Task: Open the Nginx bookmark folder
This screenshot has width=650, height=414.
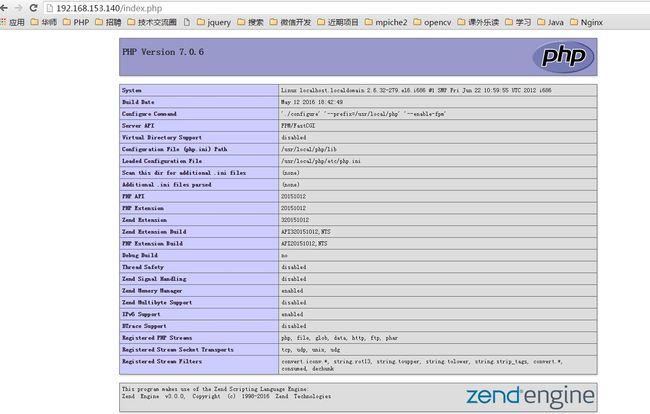Action: click(x=586, y=22)
